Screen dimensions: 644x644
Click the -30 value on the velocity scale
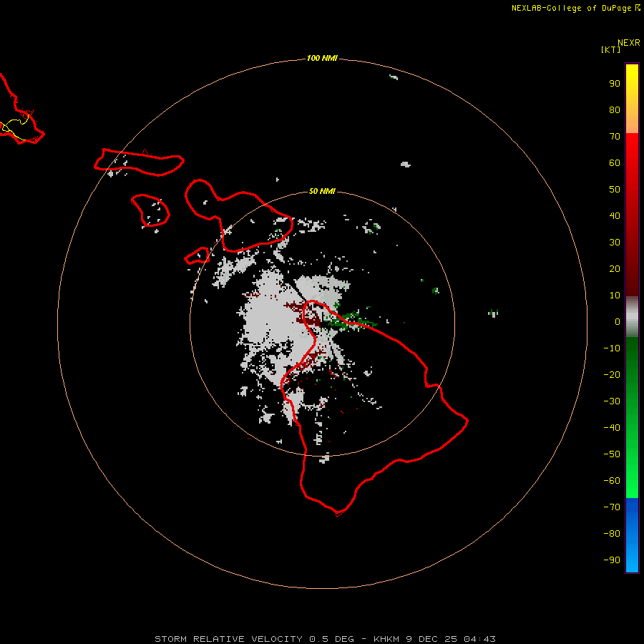(x=612, y=401)
